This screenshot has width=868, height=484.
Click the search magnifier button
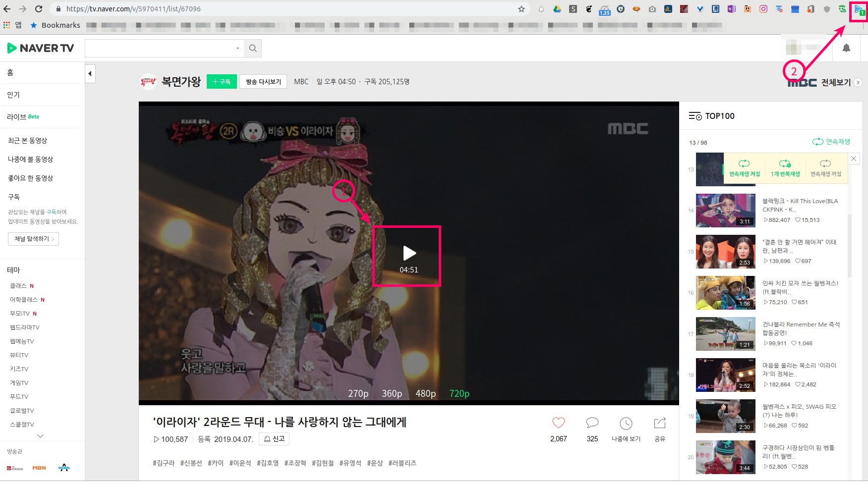253,48
